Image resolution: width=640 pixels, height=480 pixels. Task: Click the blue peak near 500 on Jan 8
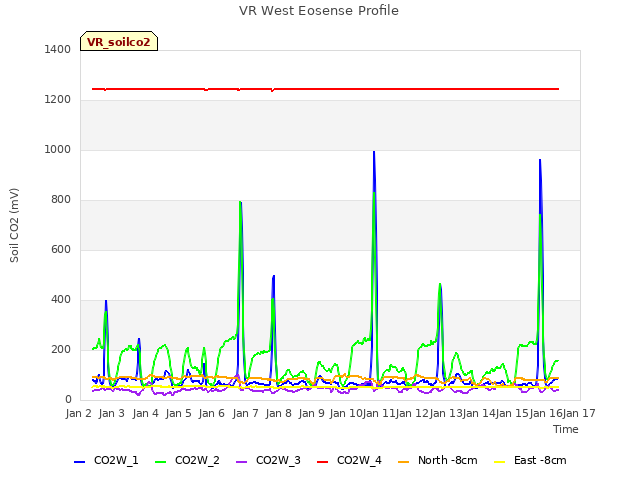pos(273,276)
